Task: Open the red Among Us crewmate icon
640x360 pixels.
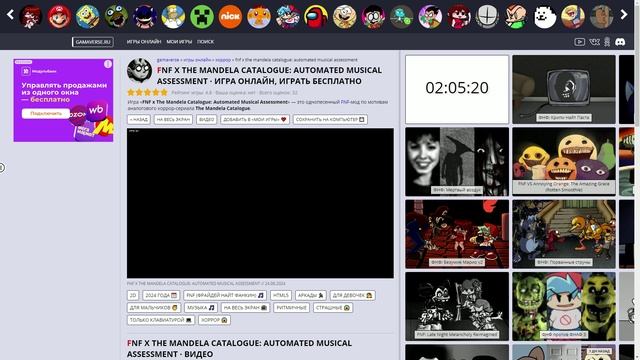Action: click(x=316, y=17)
